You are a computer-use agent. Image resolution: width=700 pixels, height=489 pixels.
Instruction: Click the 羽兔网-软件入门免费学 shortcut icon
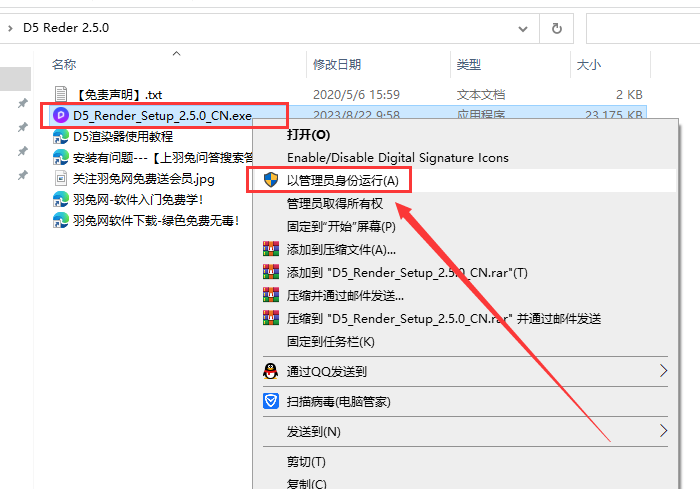[x=61, y=200]
